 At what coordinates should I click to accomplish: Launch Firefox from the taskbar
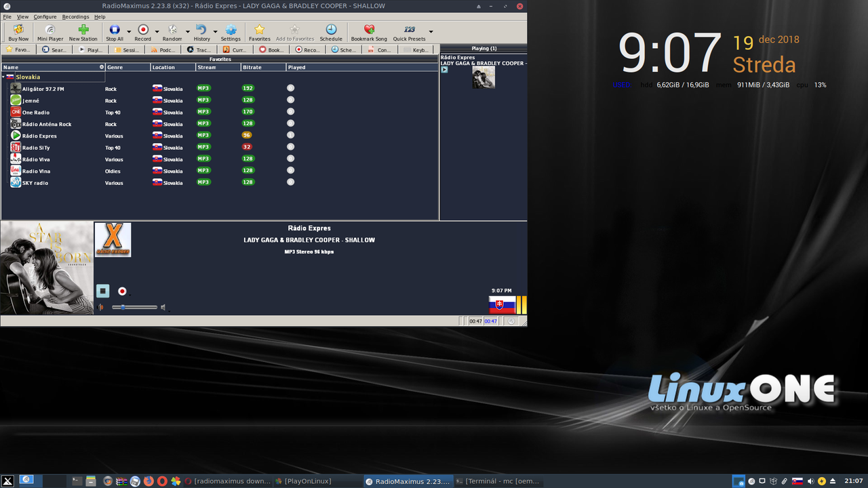pos(149,481)
